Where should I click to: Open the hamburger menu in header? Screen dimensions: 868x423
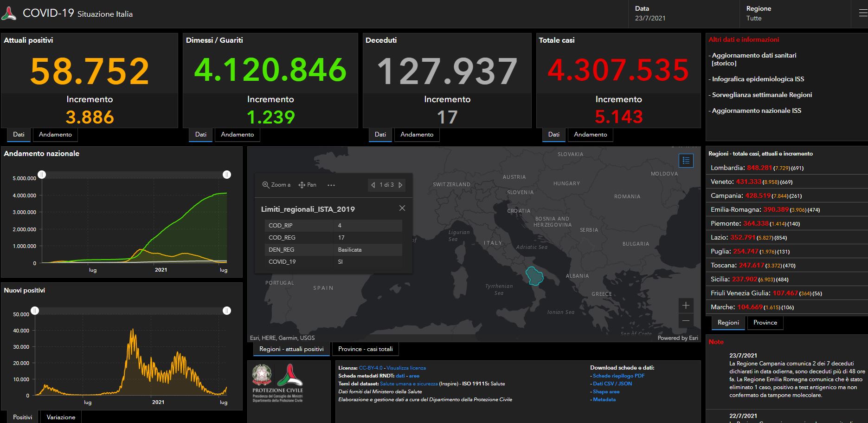(863, 13)
